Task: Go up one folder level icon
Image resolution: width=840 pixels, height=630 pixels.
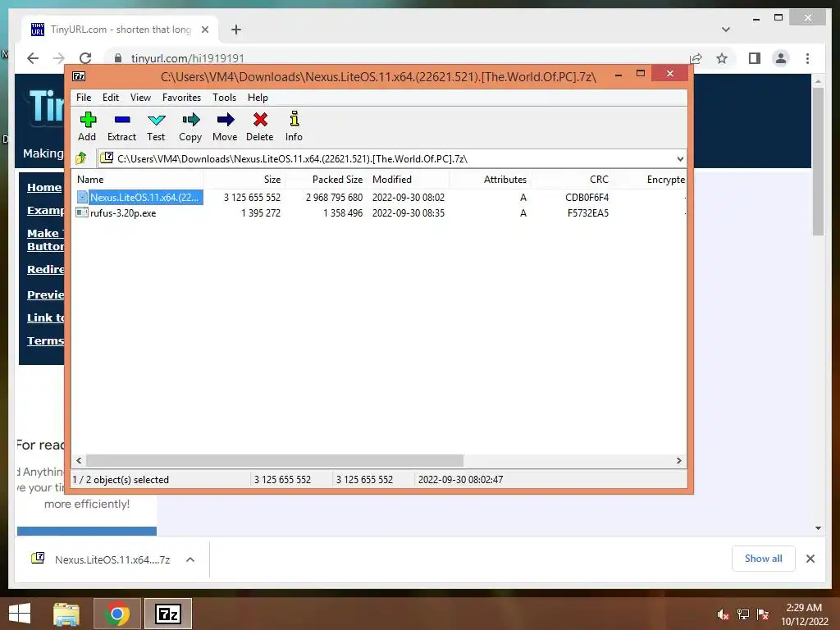Action: click(81, 158)
